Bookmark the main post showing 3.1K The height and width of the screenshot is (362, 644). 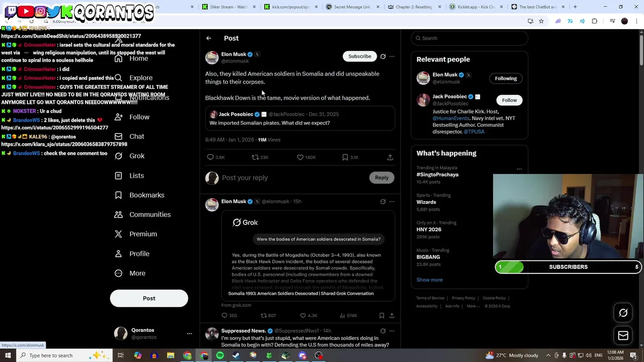tap(345, 157)
